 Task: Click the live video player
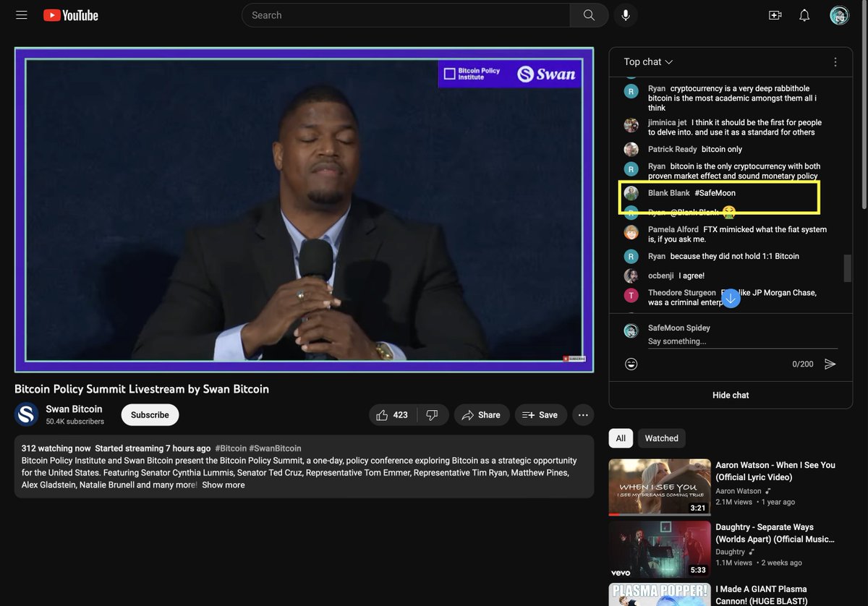(304, 210)
